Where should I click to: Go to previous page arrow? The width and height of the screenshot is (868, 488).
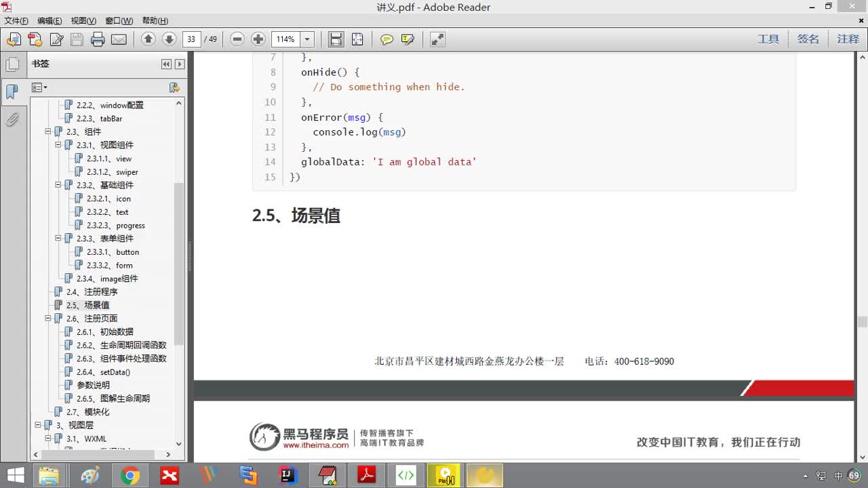(149, 39)
